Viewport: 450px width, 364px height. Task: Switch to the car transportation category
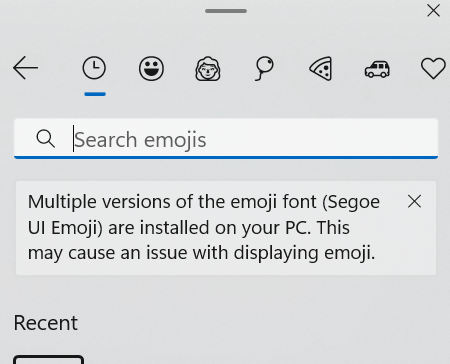[x=377, y=69]
